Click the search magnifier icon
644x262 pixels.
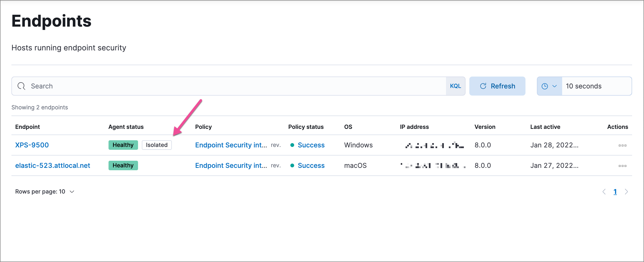(21, 86)
